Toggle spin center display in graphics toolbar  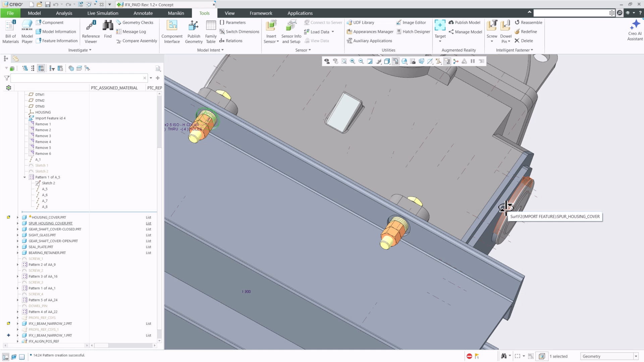(x=455, y=61)
